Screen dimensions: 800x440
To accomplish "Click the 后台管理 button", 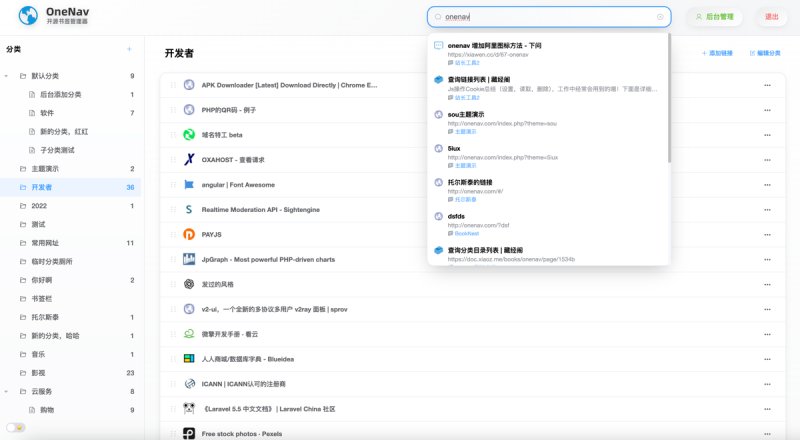I will pyautogui.click(x=714, y=17).
